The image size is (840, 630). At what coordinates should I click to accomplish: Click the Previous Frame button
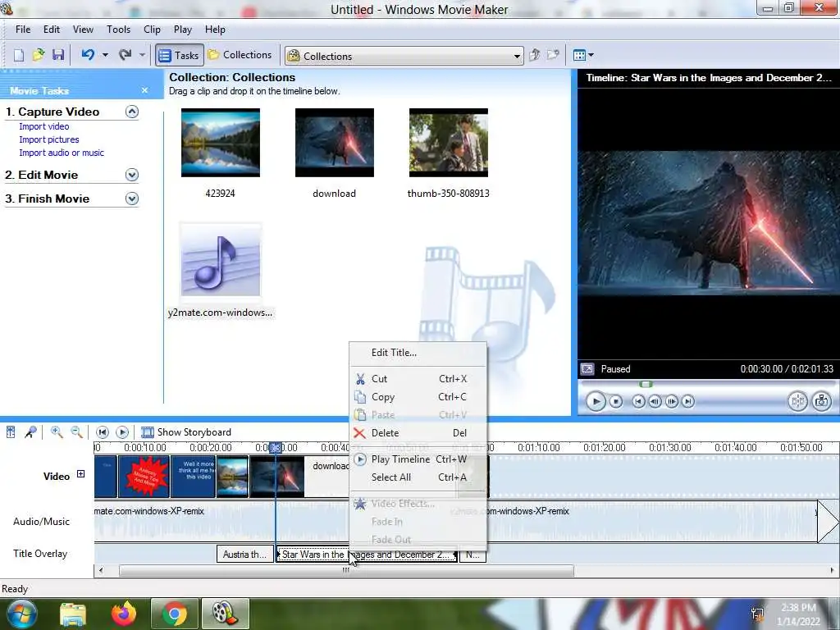coord(655,401)
